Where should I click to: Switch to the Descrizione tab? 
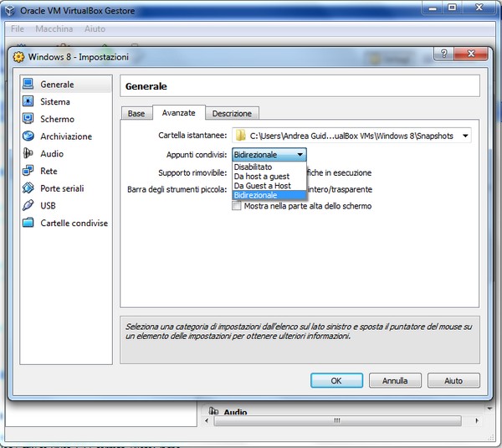pos(232,113)
